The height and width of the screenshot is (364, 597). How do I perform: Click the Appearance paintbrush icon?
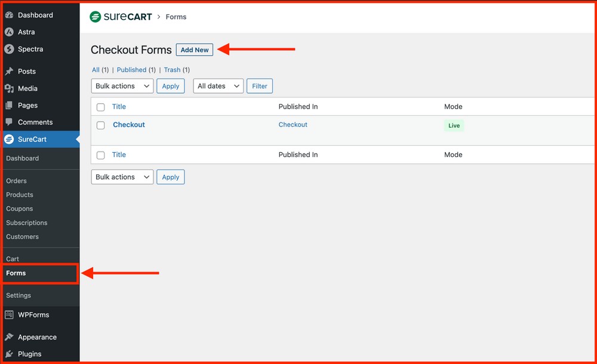tap(9, 337)
